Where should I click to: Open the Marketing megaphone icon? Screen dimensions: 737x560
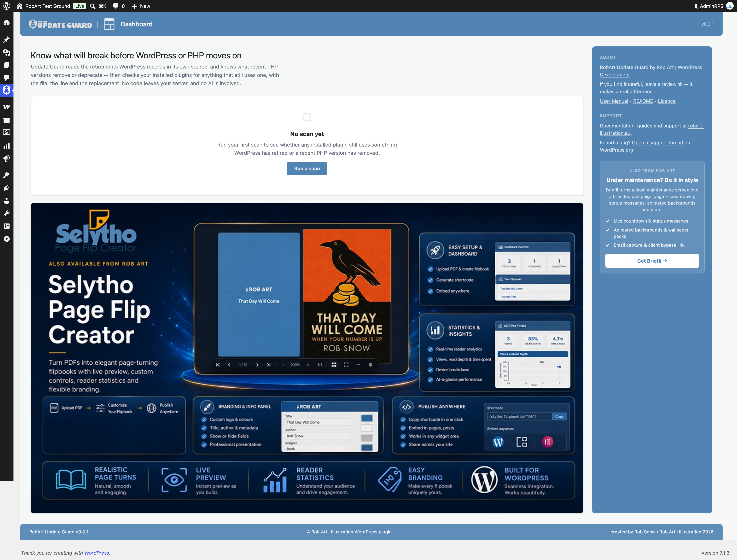tap(6, 158)
